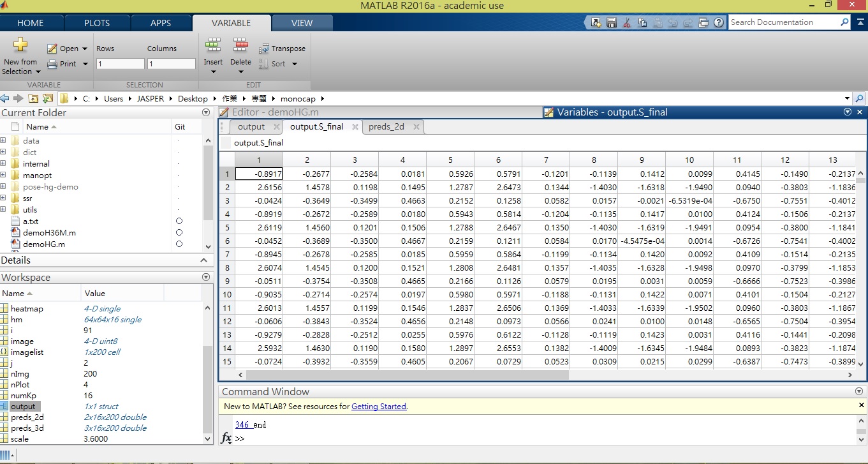Open Help with the question mark icon
This screenshot has height=464, width=868.
tap(719, 22)
